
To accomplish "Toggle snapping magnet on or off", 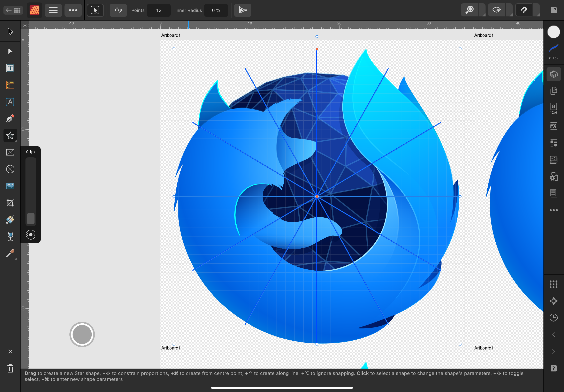I will coord(524,10).
